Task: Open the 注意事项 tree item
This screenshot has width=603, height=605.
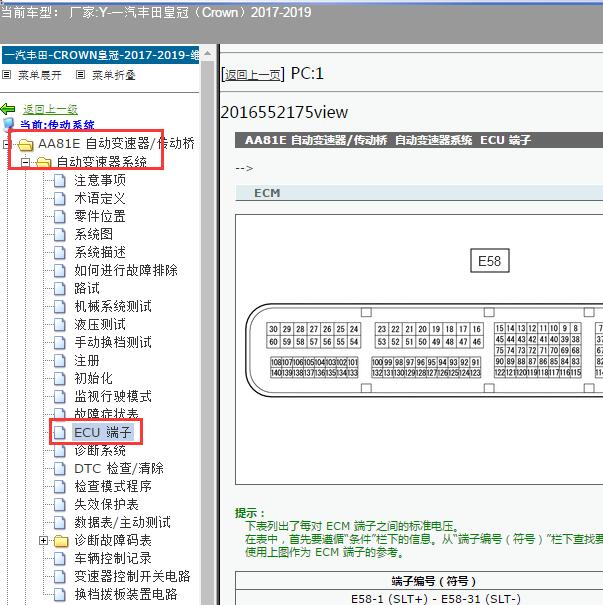Action: [100, 180]
